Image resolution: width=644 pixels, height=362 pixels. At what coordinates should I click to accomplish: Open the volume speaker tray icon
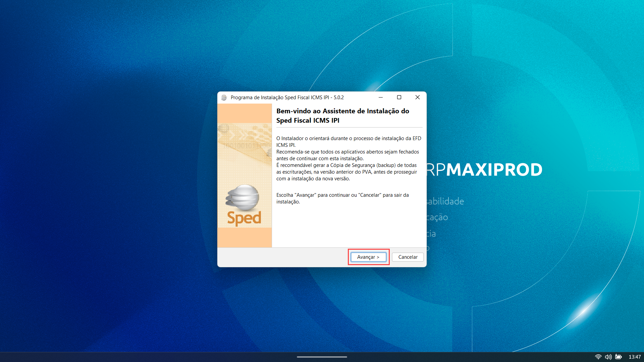608,357
